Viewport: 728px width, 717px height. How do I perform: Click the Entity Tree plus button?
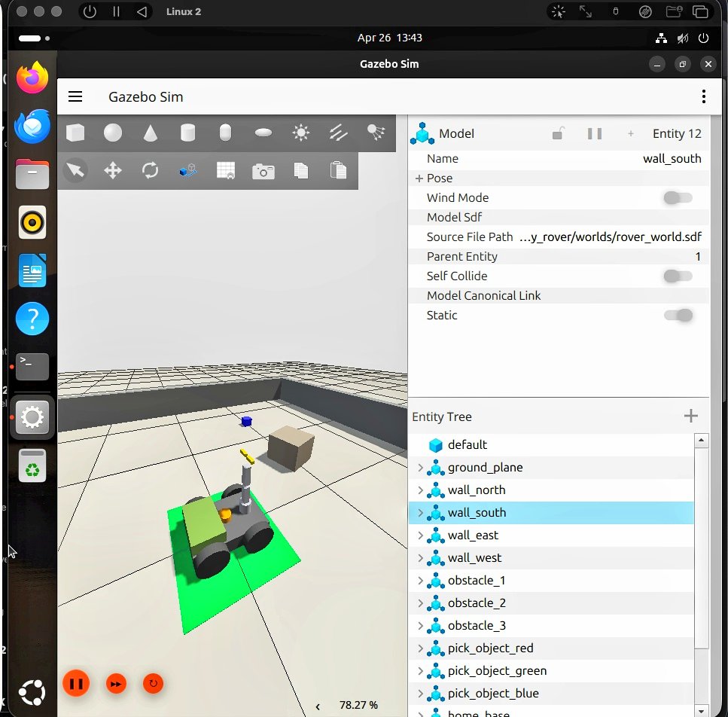click(x=691, y=416)
